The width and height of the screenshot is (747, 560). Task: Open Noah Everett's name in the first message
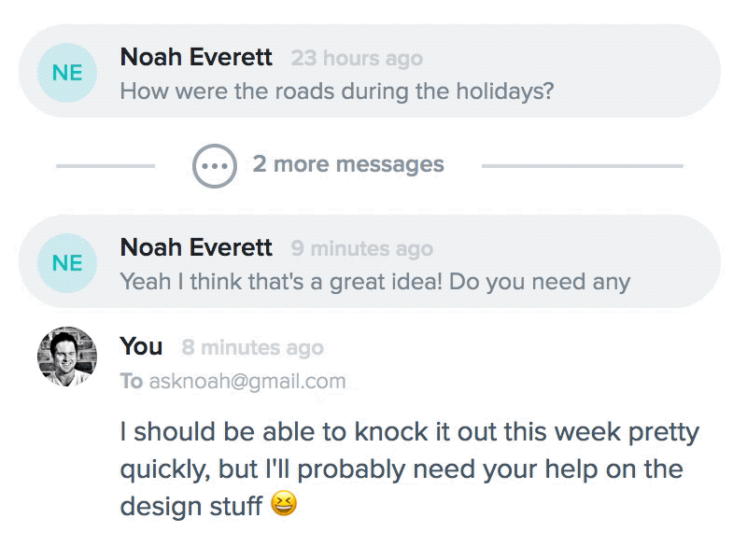point(196,57)
